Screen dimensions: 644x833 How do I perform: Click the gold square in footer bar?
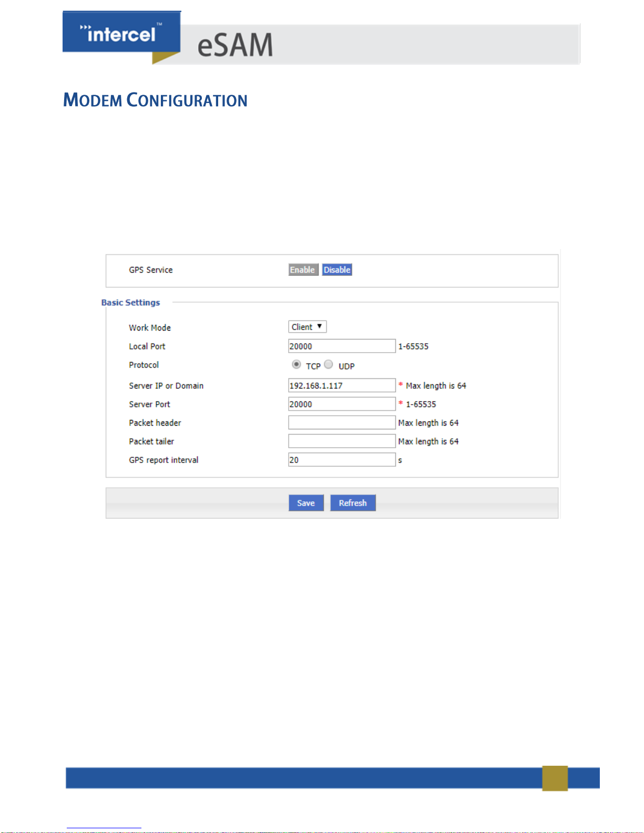(x=555, y=778)
